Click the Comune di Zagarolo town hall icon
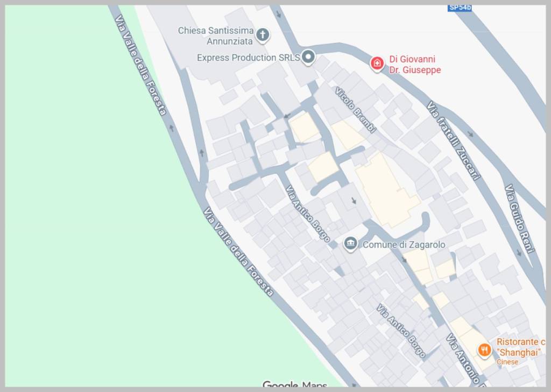This screenshot has width=551, height=392. pyautogui.click(x=350, y=244)
